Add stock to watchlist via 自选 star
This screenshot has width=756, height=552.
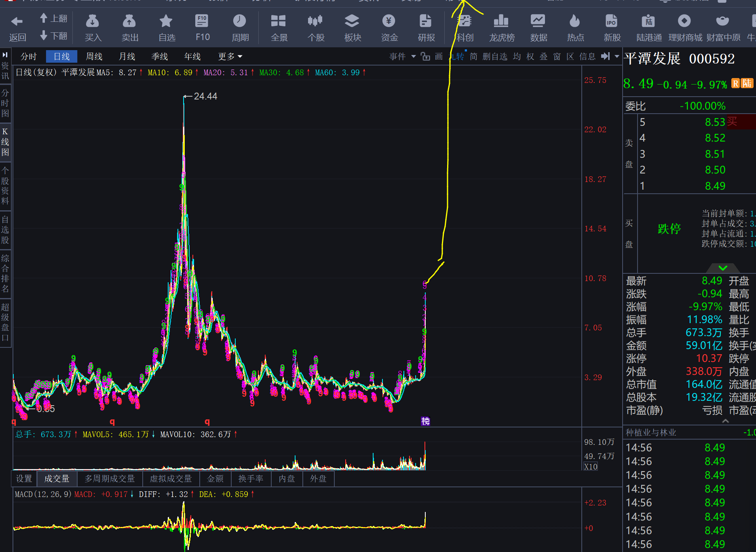point(166,27)
